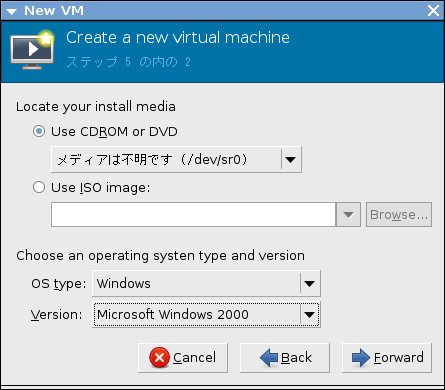
Task: Click the 'Locate your install media' label
Action: point(96,107)
